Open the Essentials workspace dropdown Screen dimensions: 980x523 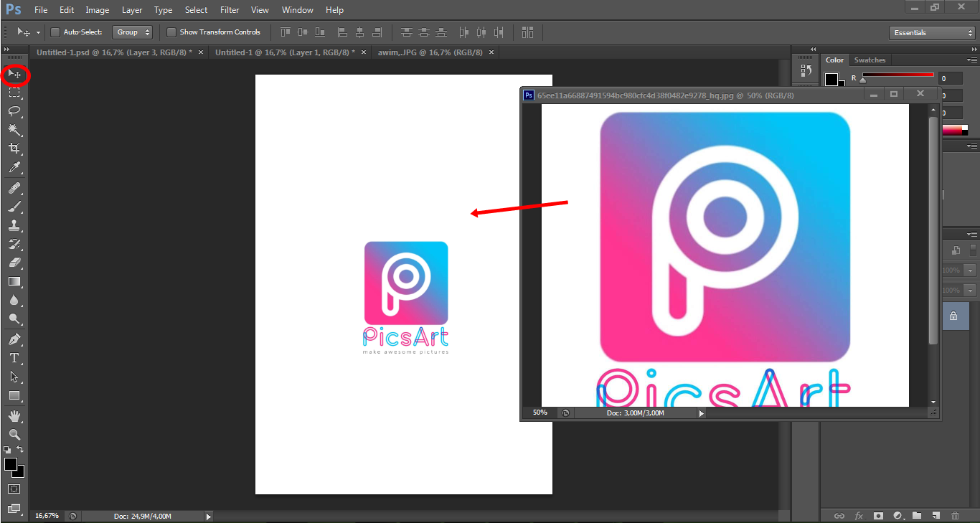(931, 33)
